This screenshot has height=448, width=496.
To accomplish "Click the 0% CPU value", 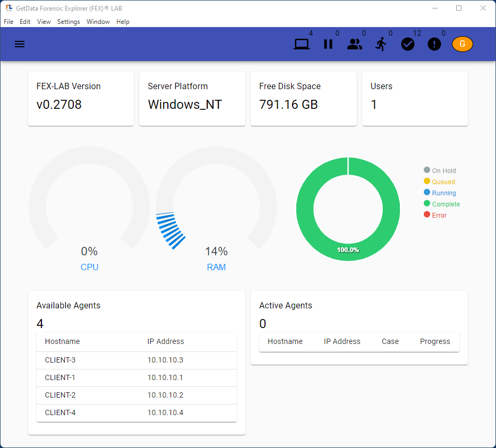I will tap(89, 252).
